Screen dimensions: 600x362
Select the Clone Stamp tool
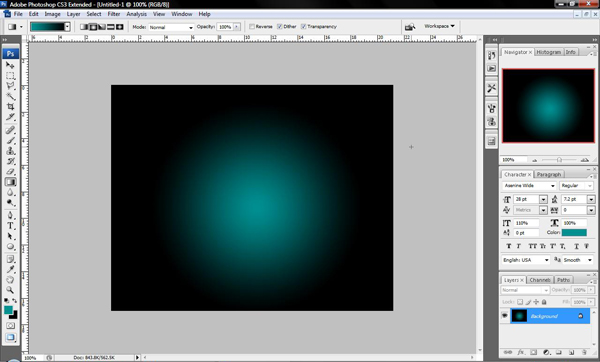pos(10,151)
